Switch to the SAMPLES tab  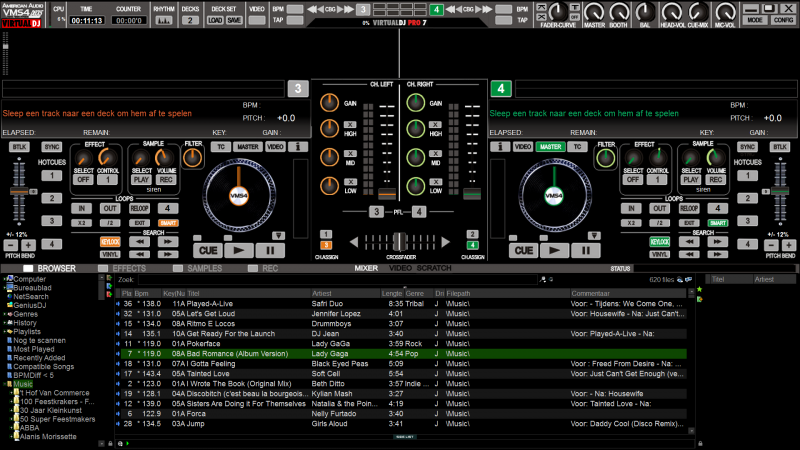(197, 268)
